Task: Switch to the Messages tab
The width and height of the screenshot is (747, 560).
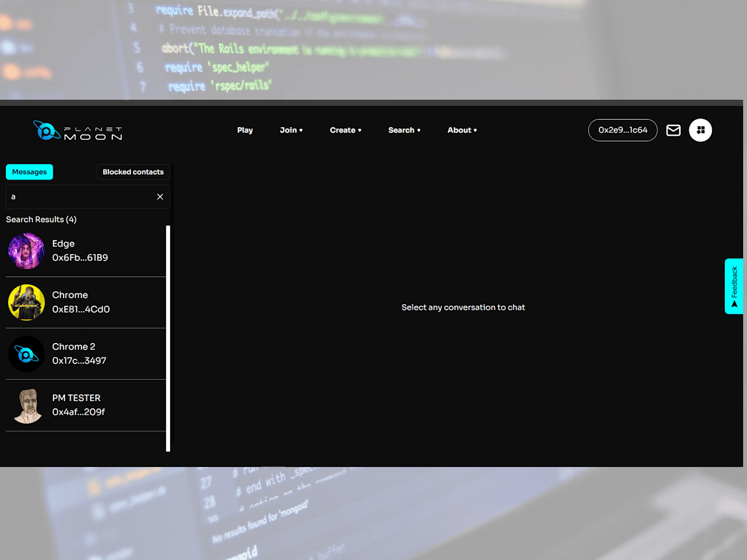Action: point(29,172)
